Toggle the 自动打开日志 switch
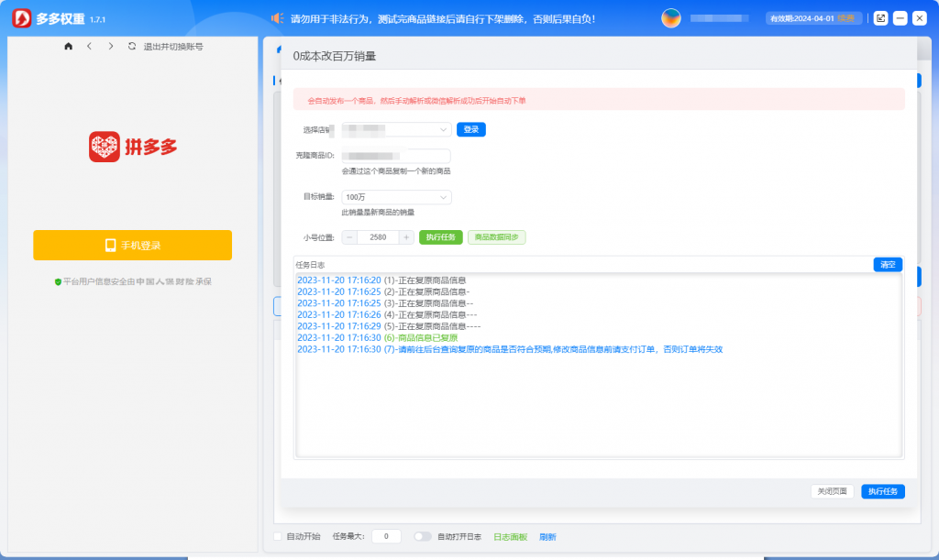This screenshot has height=560, width=939. 422,537
